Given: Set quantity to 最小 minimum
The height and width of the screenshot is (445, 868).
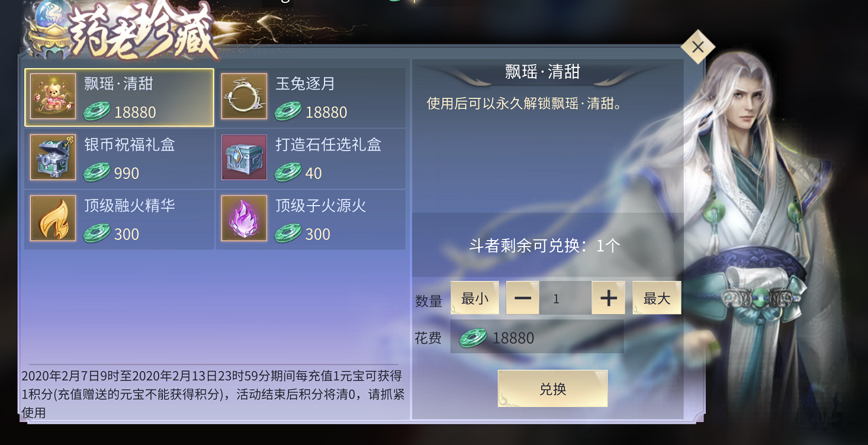Looking at the screenshot, I should coord(475,298).
